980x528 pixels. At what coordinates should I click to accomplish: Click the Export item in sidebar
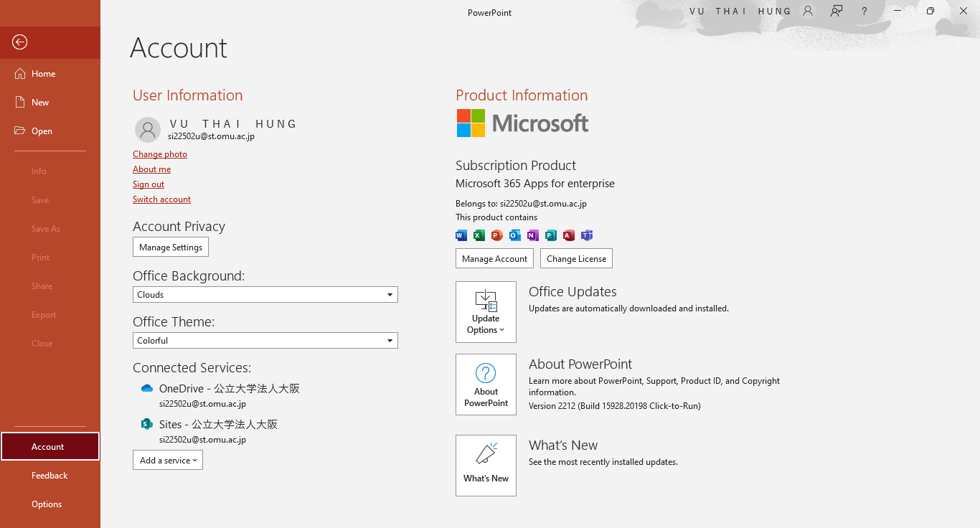pos(50,315)
